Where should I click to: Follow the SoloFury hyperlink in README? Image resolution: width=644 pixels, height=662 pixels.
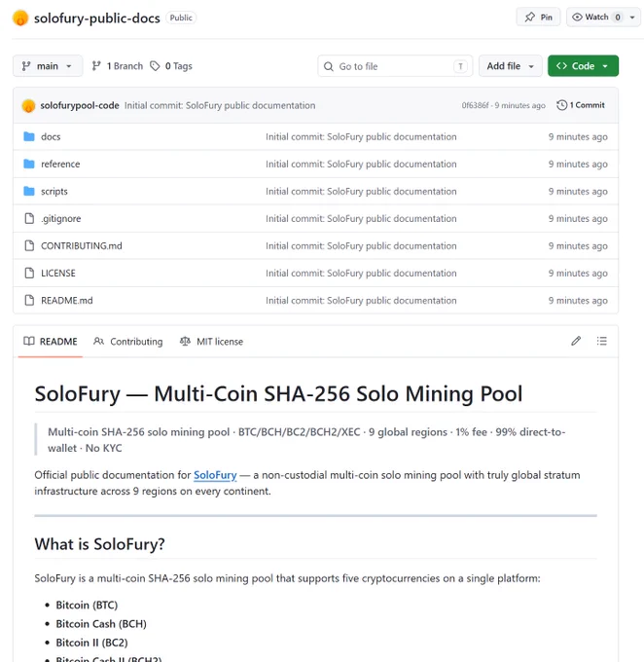point(215,475)
